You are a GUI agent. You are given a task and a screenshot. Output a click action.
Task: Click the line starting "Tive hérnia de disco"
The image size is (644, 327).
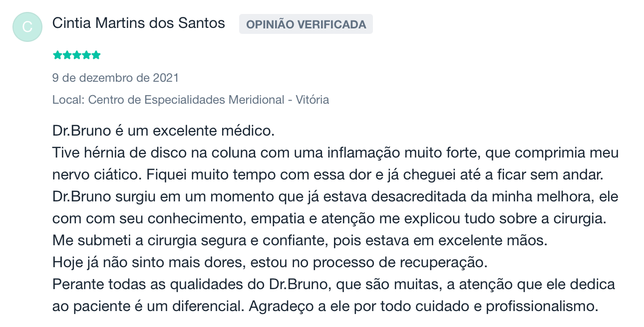click(x=335, y=153)
